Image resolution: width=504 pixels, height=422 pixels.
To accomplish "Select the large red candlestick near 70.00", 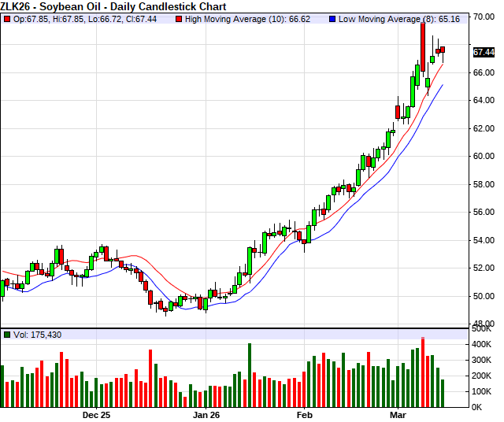I will pos(423,47).
